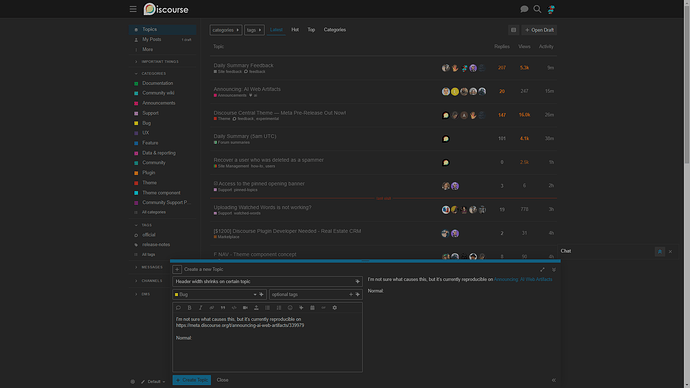Expand the Important Things sidebar section

[x=160, y=62]
